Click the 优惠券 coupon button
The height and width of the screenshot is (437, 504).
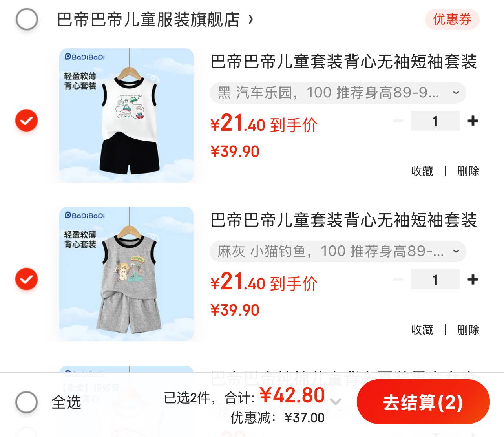click(x=452, y=19)
